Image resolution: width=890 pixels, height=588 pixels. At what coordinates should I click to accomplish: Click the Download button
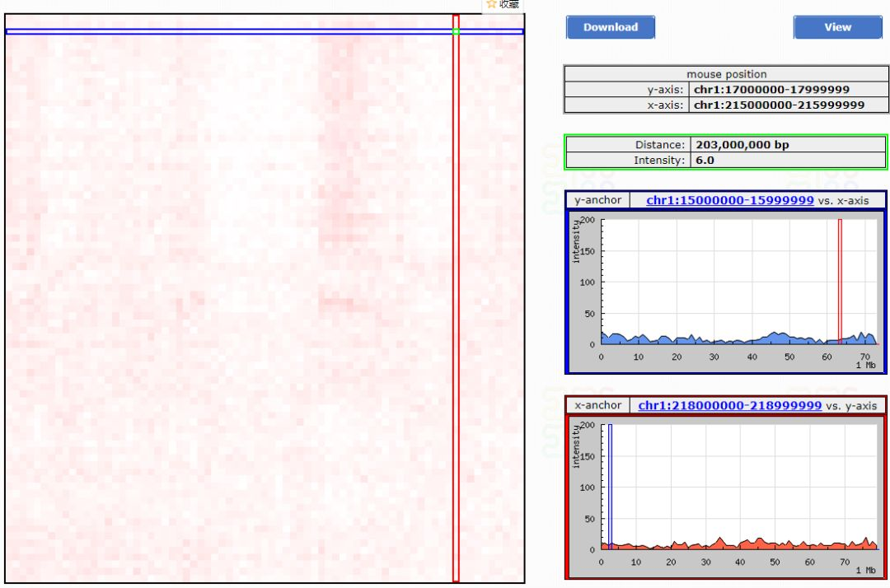(610, 27)
